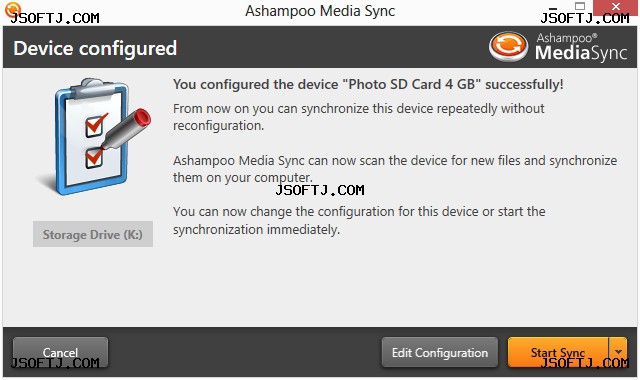Minimize the Ashampoo Media Sync window
Viewport: 640px width, 380px height.
click(553, 7)
